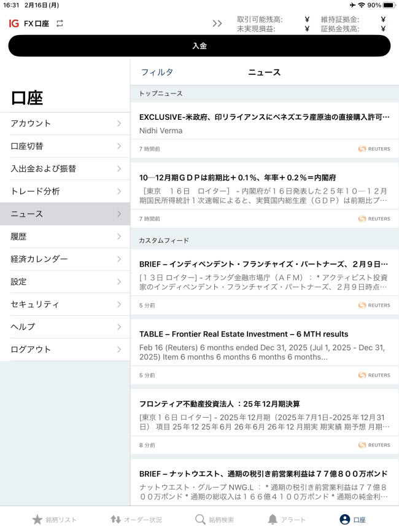399x532 pixels.
Task: Expand the balance panel with the double chevron
Action: click(217, 23)
